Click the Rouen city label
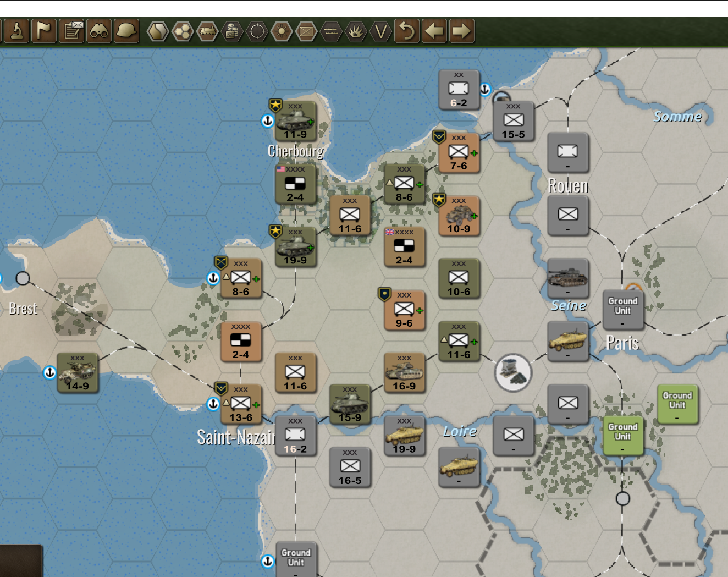This screenshot has width=728, height=577. (x=568, y=186)
